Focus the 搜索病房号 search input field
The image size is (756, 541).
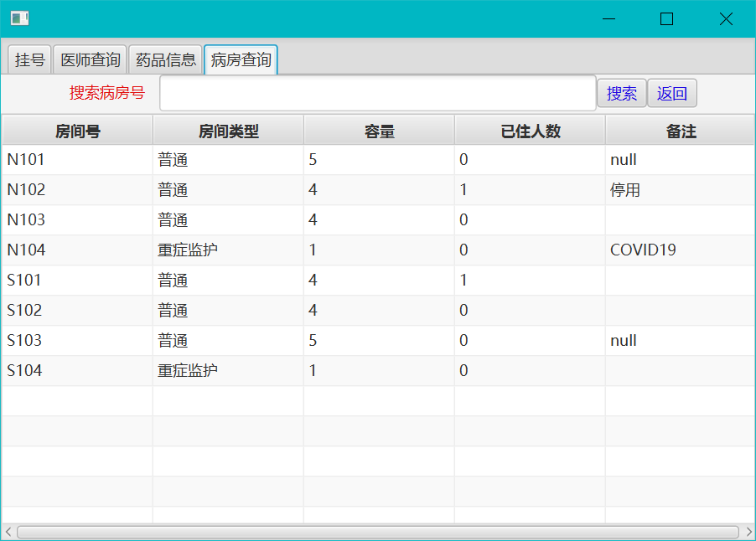pos(377,93)
